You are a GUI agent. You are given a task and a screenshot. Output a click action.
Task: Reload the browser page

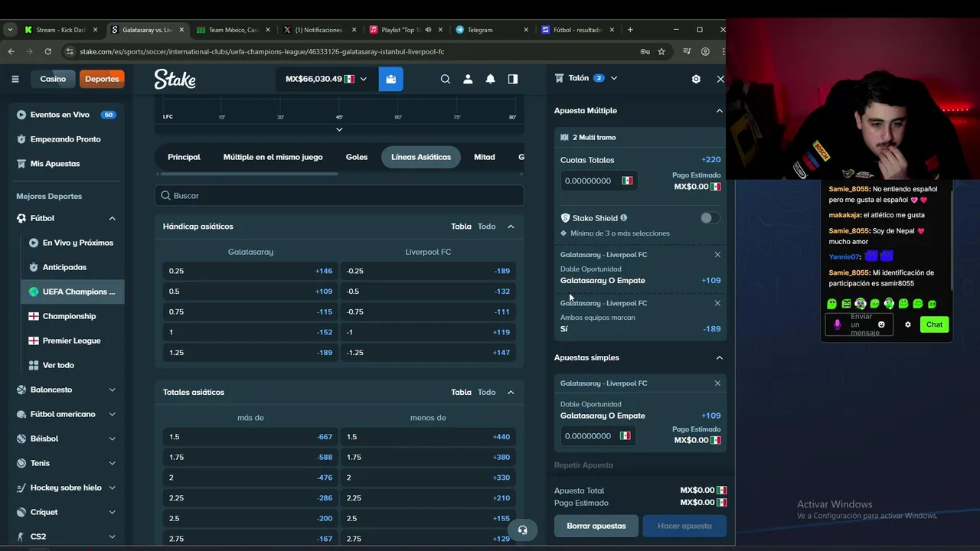(x=47, y=51)
